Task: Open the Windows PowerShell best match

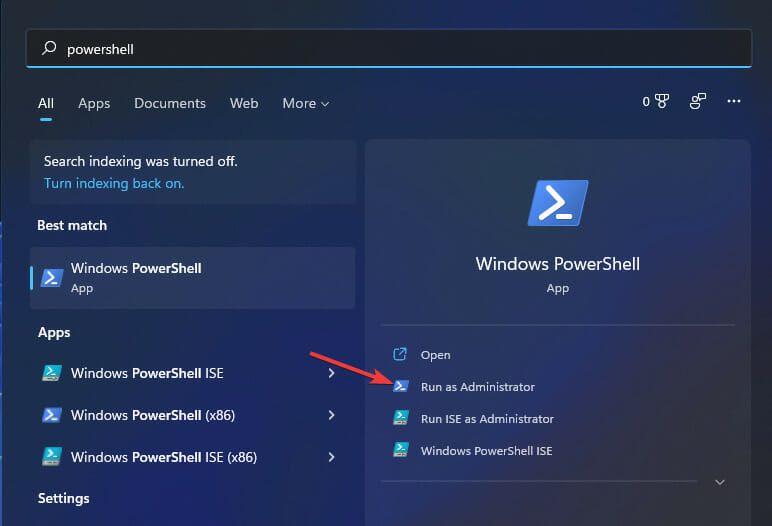Action: pos(193,278)
